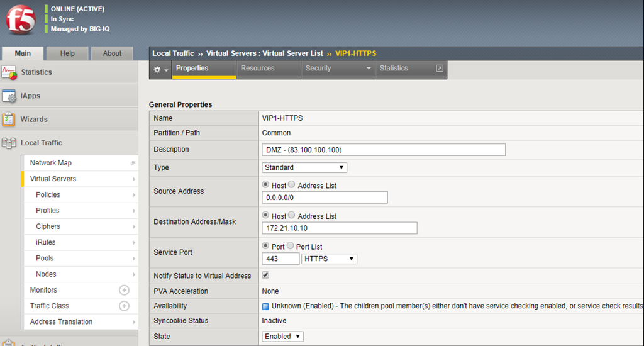The image size is (644, 346).
Task: Select the Port List radio button
Action: 291,246
